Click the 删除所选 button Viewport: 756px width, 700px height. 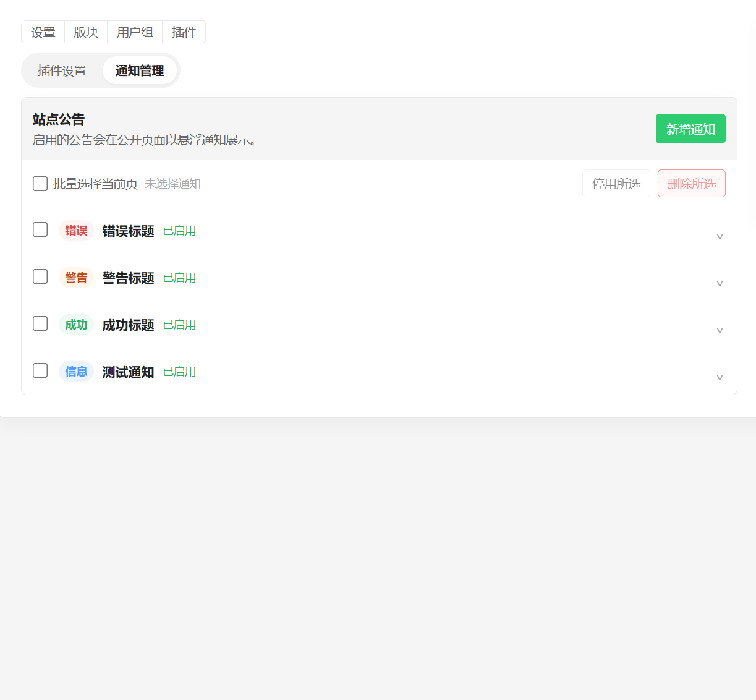(x=692, y=184)
